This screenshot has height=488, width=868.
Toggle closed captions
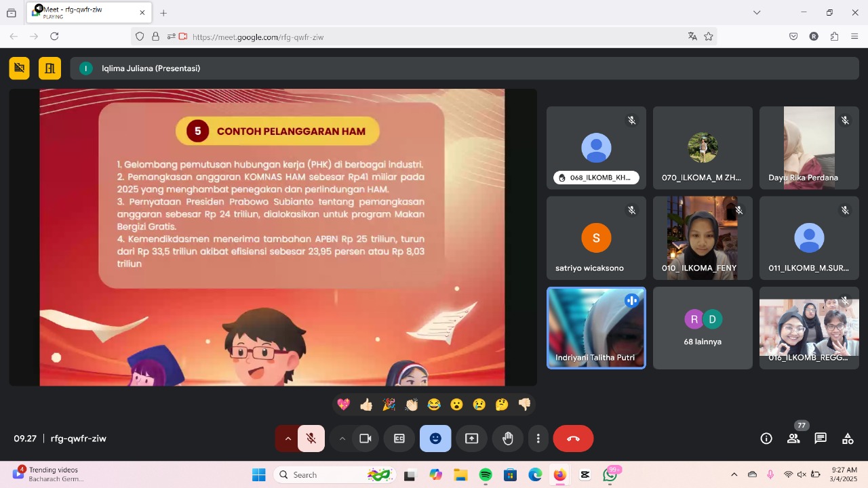[x=399, y=439]
